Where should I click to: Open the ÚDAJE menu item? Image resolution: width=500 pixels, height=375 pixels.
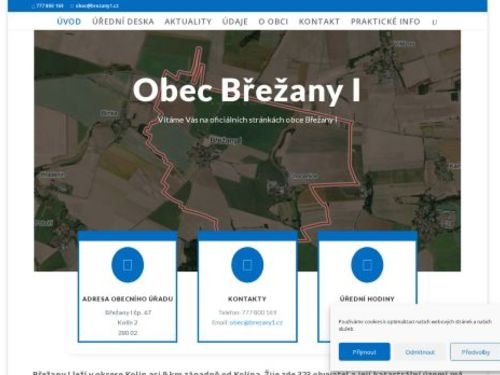235,22
